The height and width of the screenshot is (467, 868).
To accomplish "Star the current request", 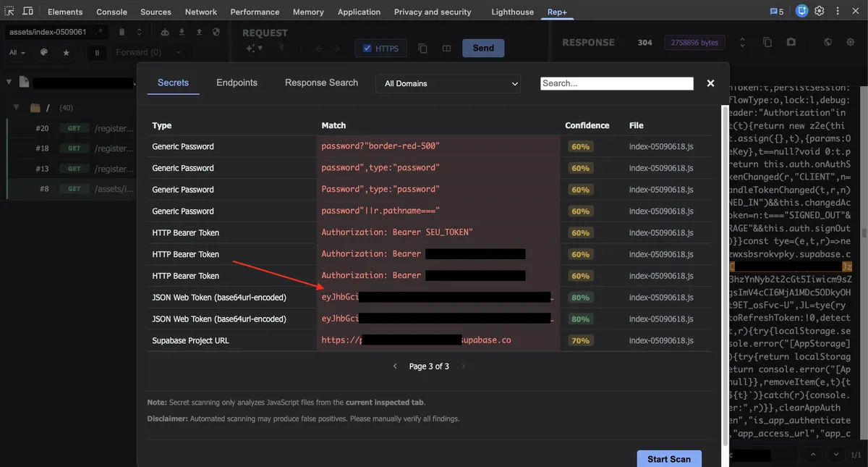I will pos(65,52).
